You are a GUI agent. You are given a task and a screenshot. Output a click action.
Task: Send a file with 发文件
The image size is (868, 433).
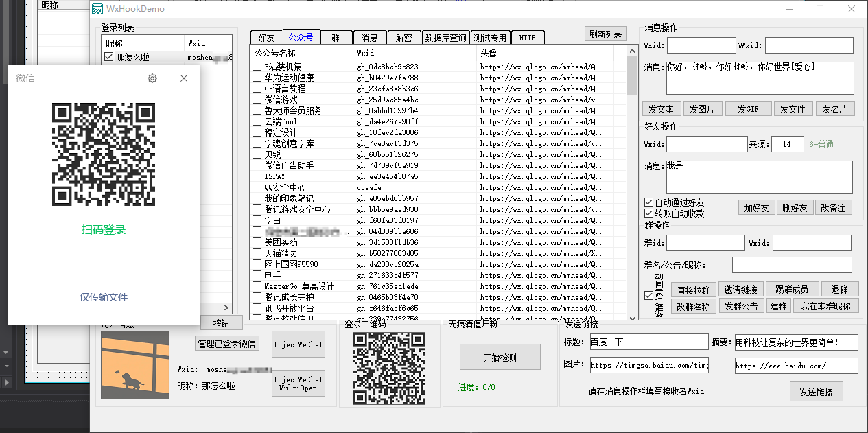click(793, 109)
